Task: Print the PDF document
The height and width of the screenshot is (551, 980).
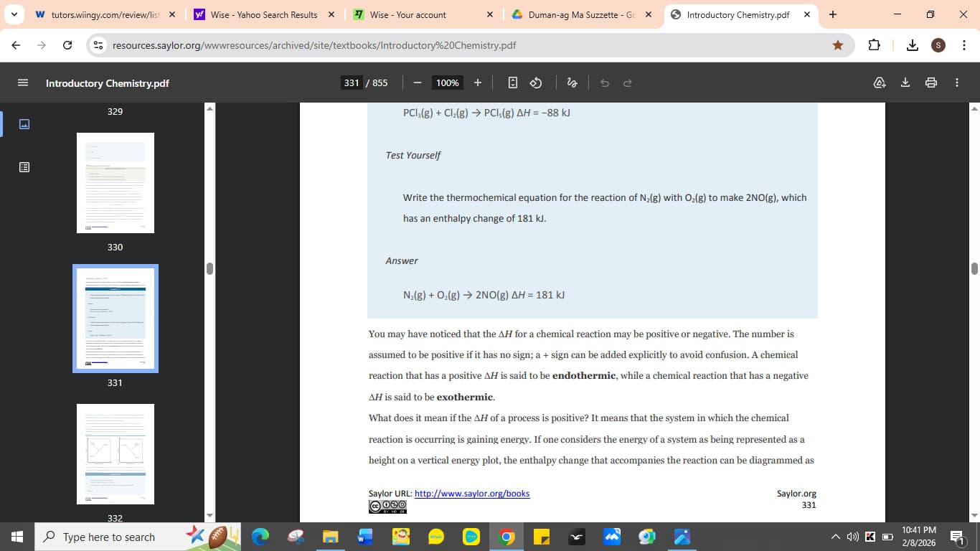Action: click(x=931, y=83)
